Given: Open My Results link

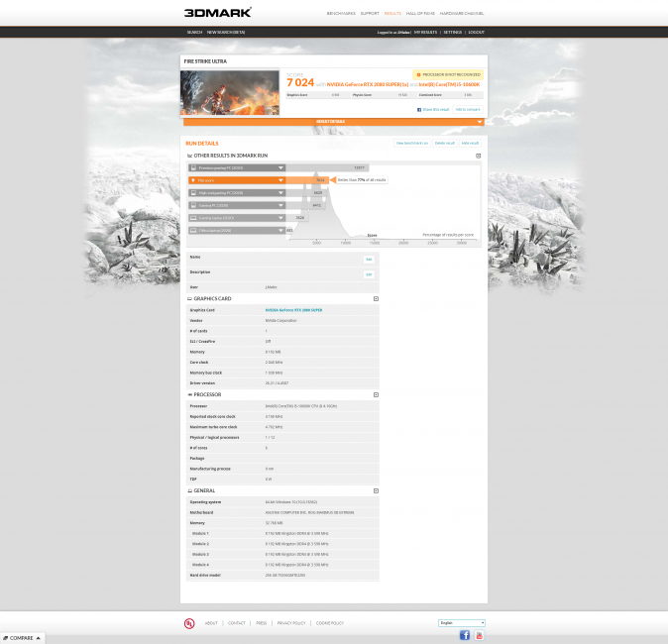Looking at the screenshot, I should click(x=425, y=33).
